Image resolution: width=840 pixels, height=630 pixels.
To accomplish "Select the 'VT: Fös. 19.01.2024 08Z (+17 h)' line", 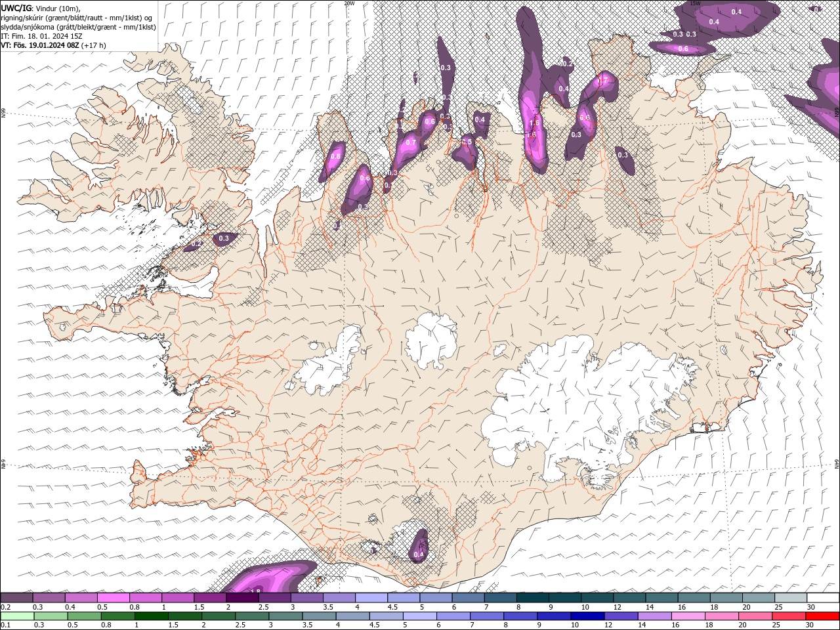I will click(x=54, y=45).
